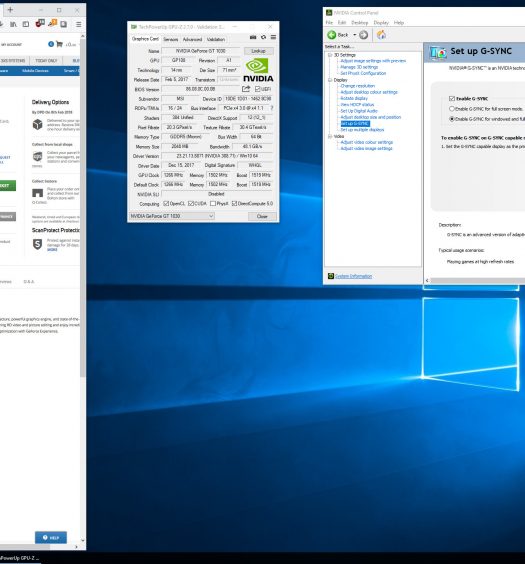Click the orange extension icon with badge in browser
The height and width of the screenshot is (564, 525).
coord(52,23)
